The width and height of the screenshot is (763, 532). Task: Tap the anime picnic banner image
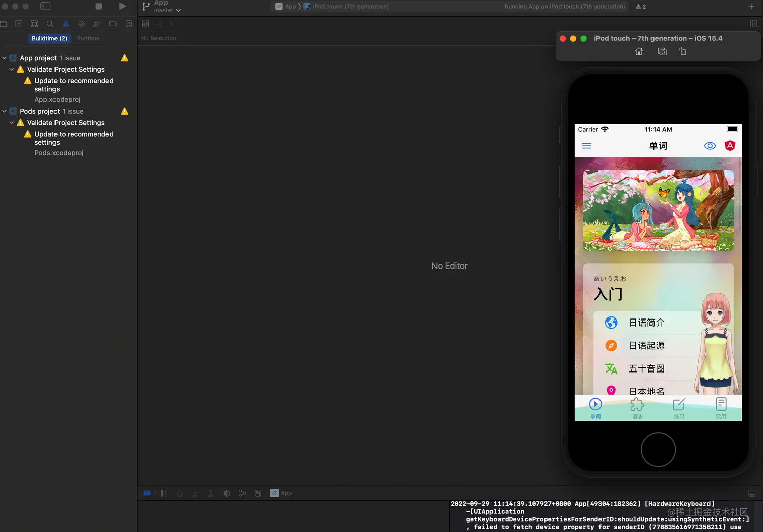(x=658, y=210)
